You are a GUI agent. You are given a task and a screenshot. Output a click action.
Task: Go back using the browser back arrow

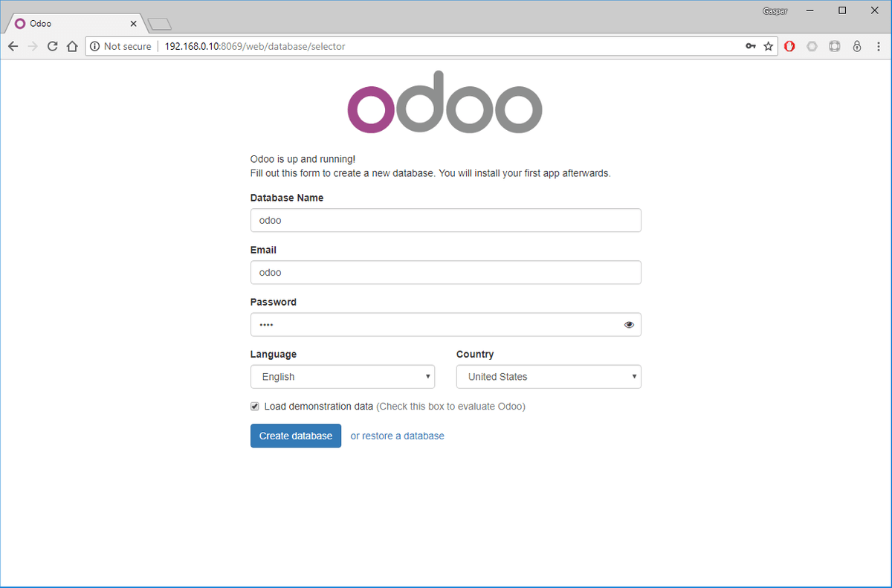point(13,46)
